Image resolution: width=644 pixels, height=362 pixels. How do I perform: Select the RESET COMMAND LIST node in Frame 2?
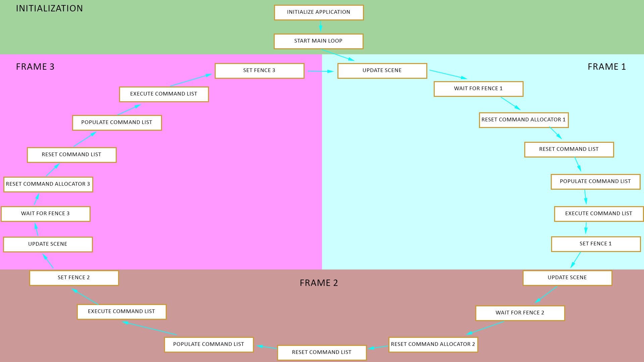(321, 352)
